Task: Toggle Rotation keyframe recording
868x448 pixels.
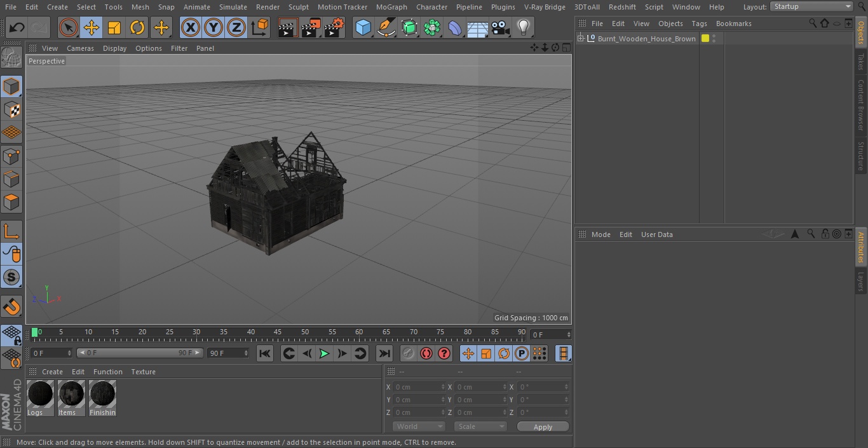Action: (x=504, y=353)
